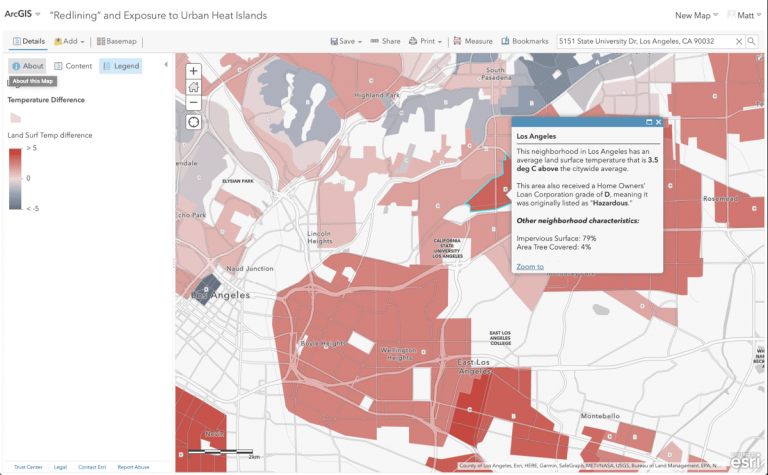Click the find my location button
This screenshot has height=475, width=768.
coord(193,122)
